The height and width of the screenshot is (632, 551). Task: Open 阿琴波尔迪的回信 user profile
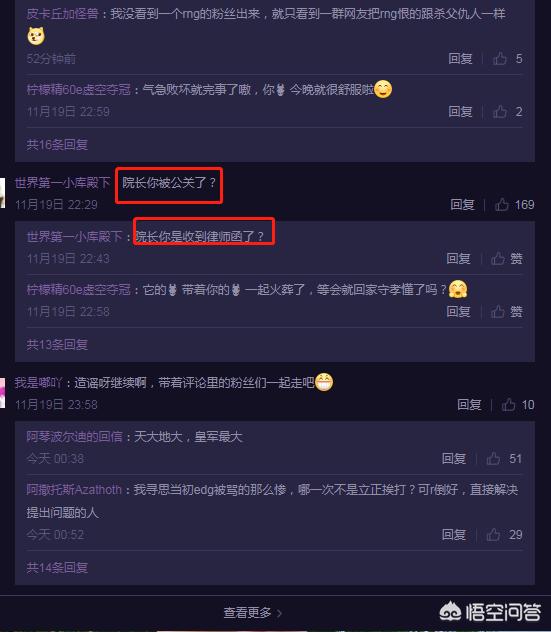tap(75, 437)
